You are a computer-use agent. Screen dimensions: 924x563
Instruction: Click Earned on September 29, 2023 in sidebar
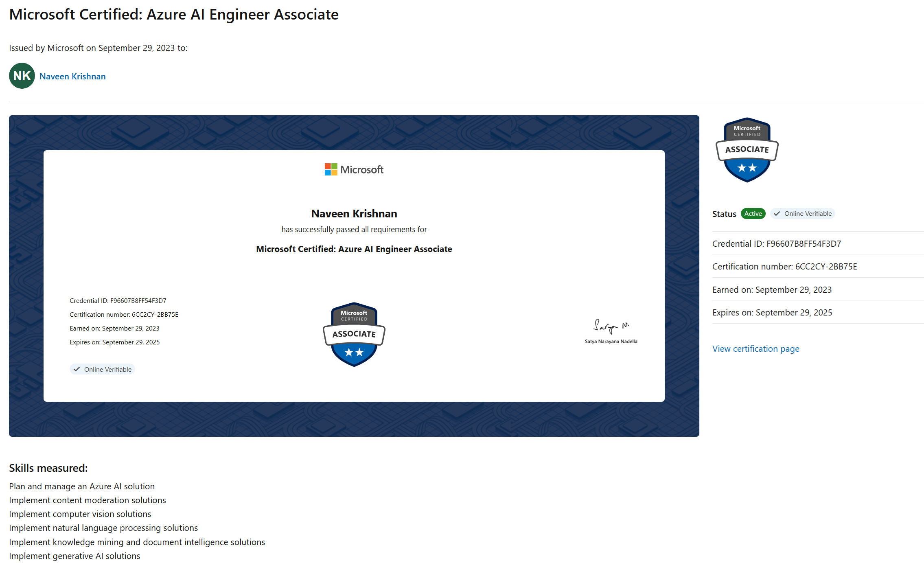pos(772,290)
